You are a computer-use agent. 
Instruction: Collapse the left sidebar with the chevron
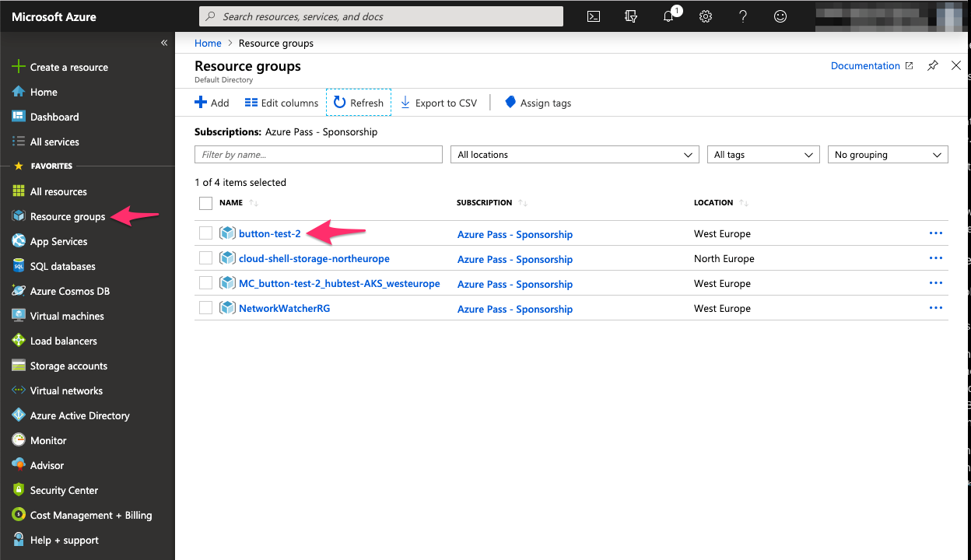pos(164,43)
